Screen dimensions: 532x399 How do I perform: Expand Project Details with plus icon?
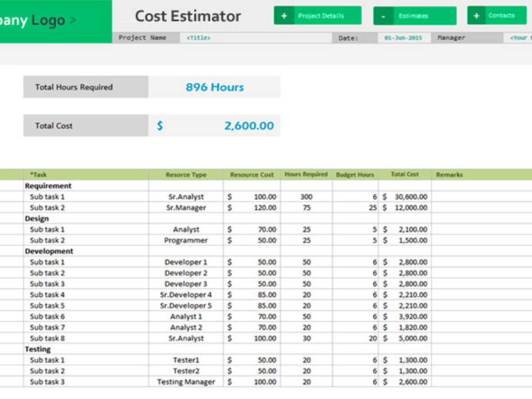(284, 16)
